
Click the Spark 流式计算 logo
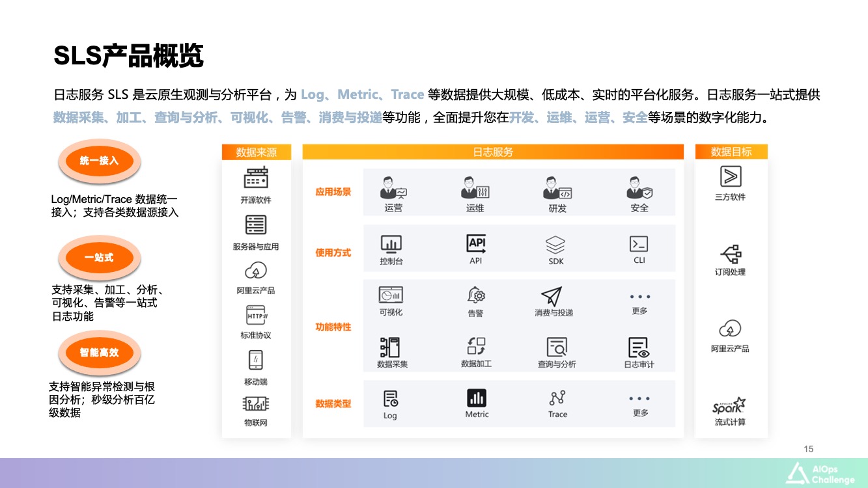[729, 407]
